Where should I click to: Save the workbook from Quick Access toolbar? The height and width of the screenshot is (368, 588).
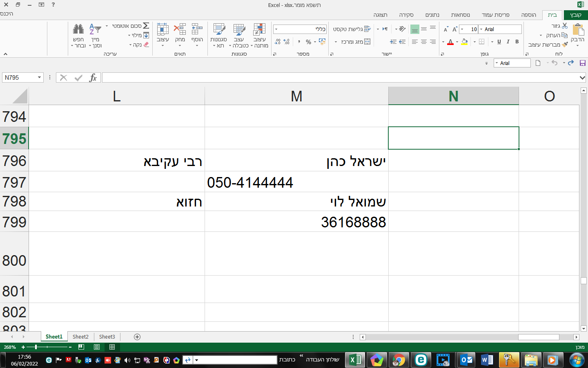pos(583,63)
